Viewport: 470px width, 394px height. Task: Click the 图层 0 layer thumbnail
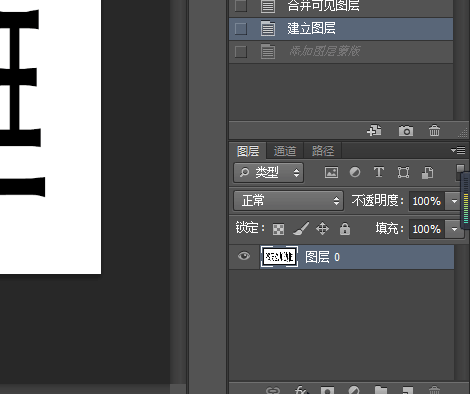279,257
